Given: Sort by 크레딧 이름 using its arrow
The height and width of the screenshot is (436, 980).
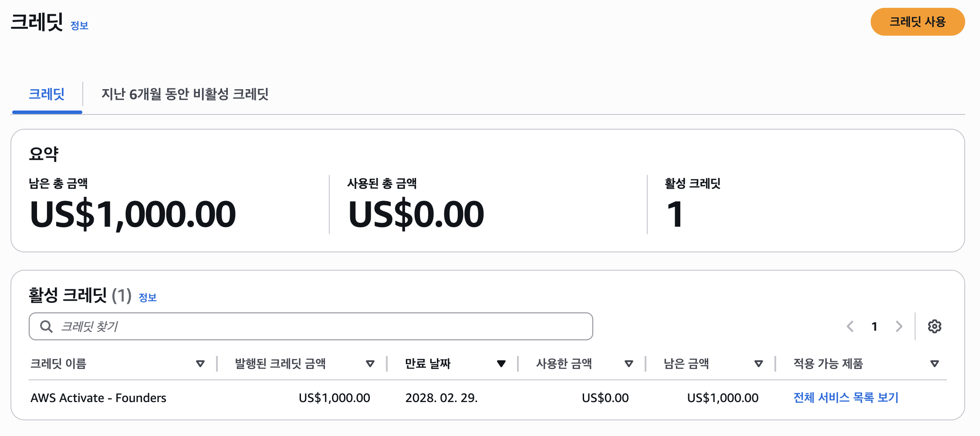Looking at the screenshot, I should click(200, 364).
